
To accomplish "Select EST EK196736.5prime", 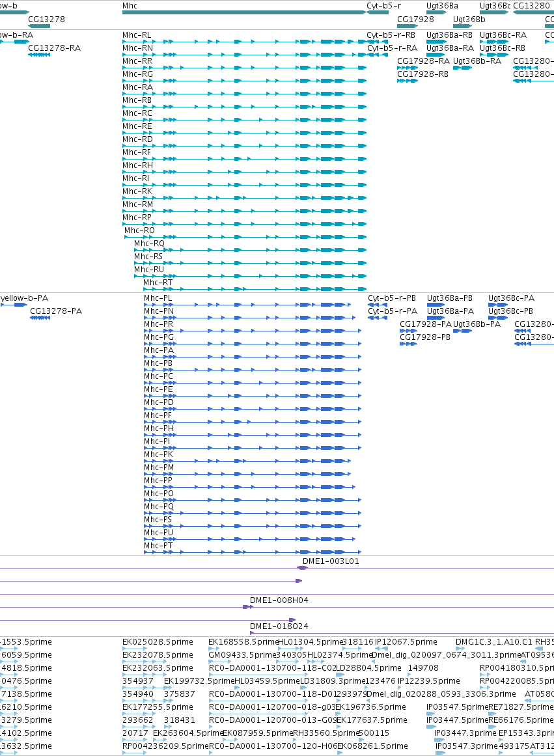I will click(371, 707).
